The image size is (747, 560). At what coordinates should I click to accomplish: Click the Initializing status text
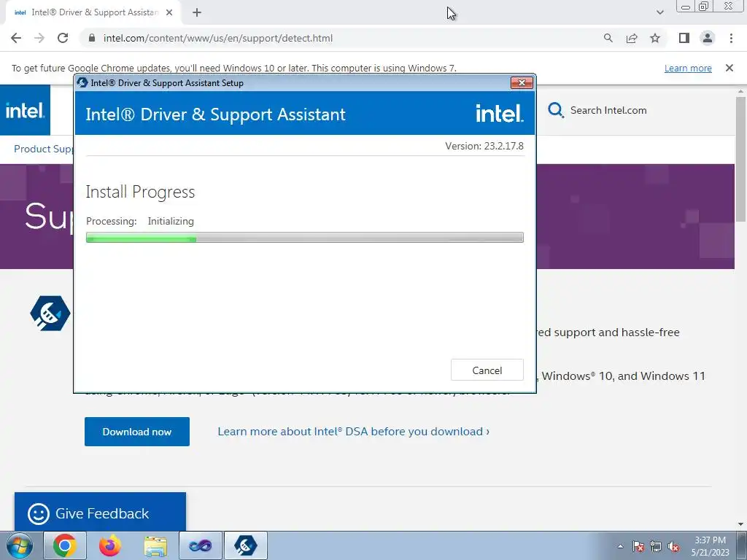(x=171, y=221)
